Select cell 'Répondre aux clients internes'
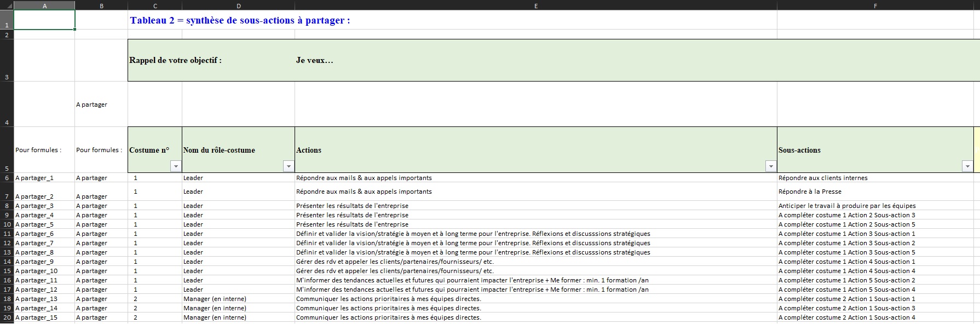This screenshot has height=324, width=980. click(x=875, y=178)
